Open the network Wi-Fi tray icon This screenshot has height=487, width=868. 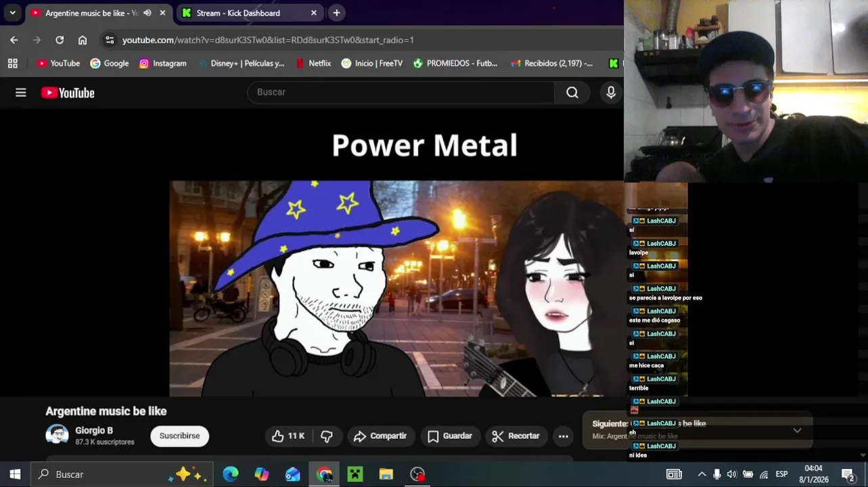(764, 474)
